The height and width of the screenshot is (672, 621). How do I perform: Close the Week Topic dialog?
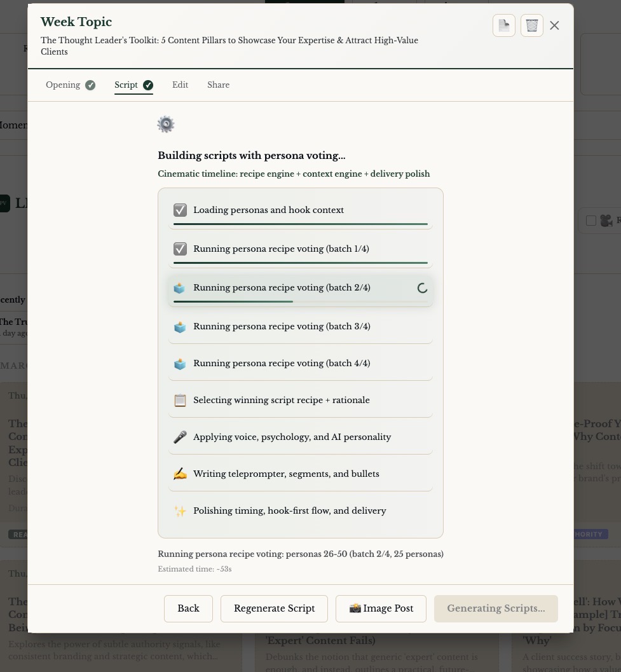tap(554, 25)
